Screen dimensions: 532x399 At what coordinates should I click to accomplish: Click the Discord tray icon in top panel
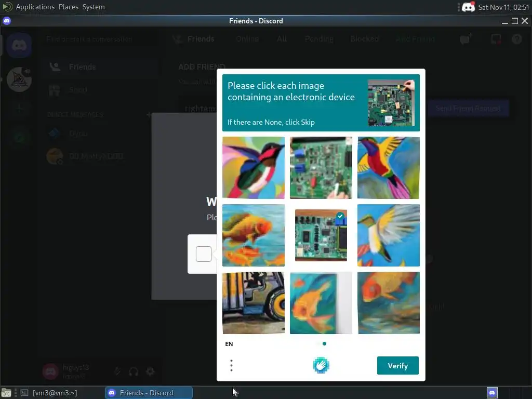(468, 7)
